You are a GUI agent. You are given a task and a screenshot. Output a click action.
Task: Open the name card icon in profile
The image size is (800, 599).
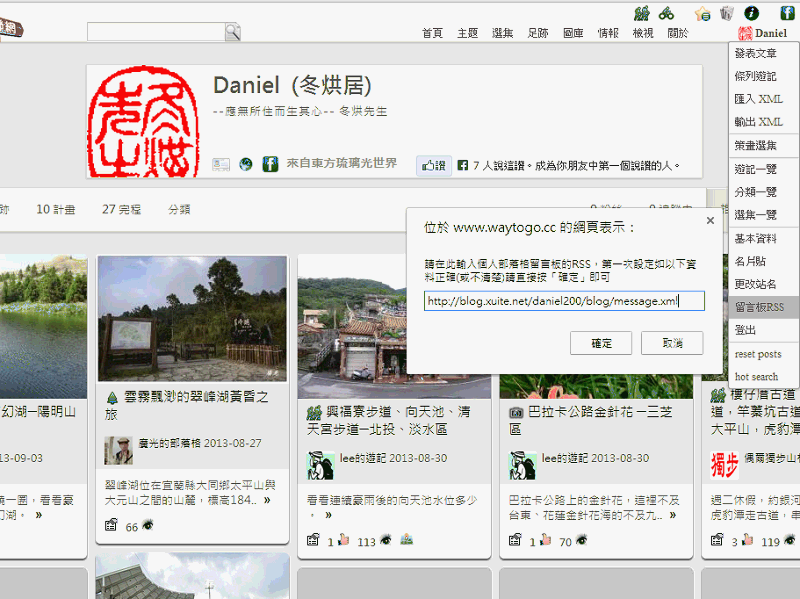(x=222, y=164)
